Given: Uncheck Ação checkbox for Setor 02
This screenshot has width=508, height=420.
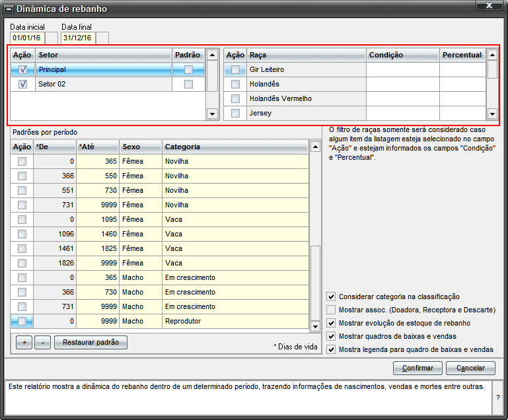Looking at the screenshot, I should coord(22,84).
